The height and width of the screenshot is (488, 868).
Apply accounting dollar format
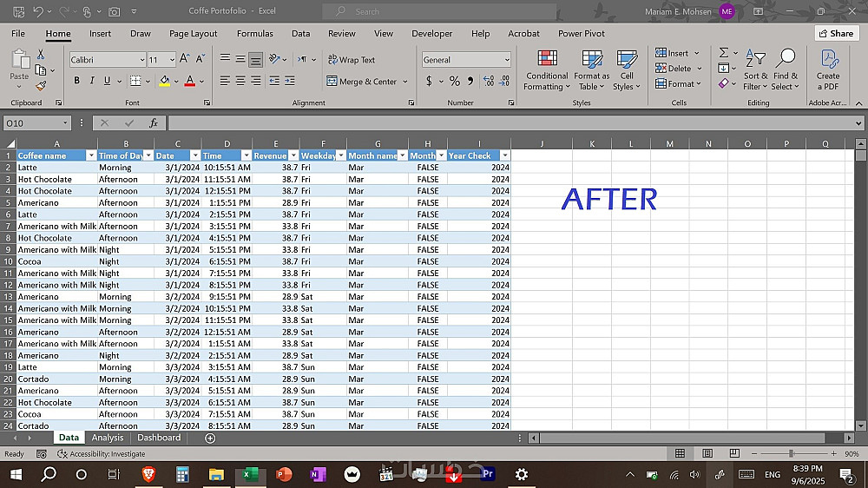coord(429,81)
